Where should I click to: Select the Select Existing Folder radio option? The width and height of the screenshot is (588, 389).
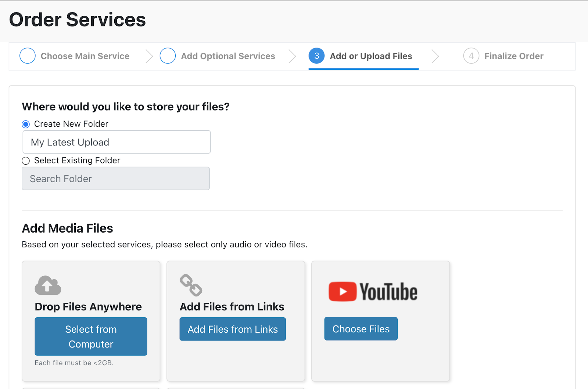coord(26,161)
